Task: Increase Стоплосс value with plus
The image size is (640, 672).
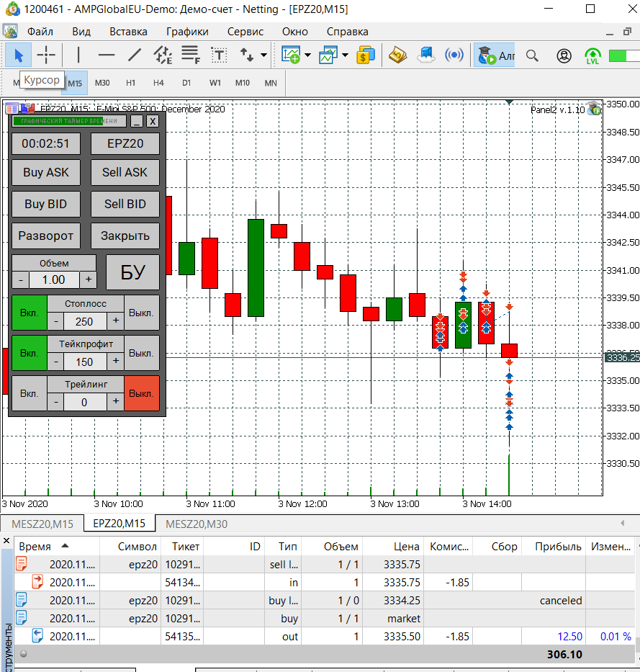Action: point(116,321)
